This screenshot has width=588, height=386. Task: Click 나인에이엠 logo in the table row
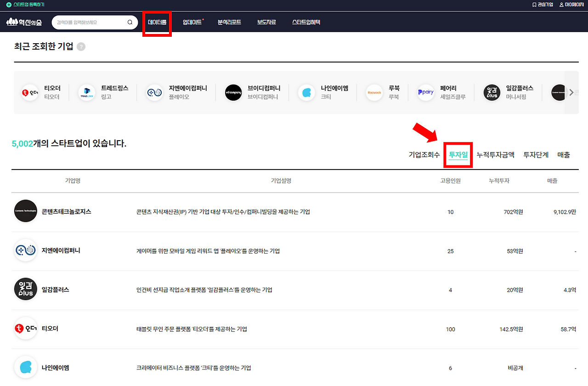point(26,368)
